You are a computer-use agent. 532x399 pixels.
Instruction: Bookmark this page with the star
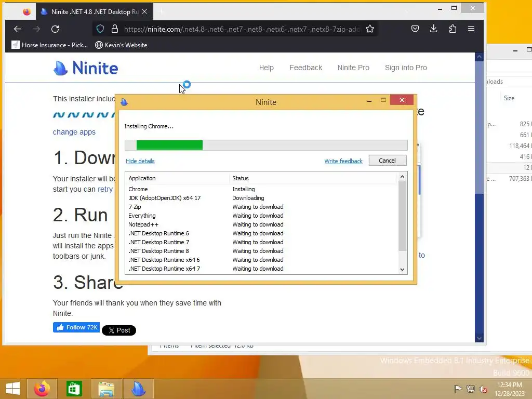(370, 29)
